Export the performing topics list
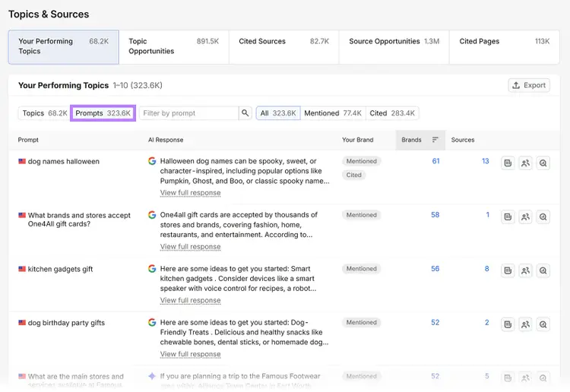Image resolution: width=570 pixels, height=392 pixels. (x=529, y=85)
